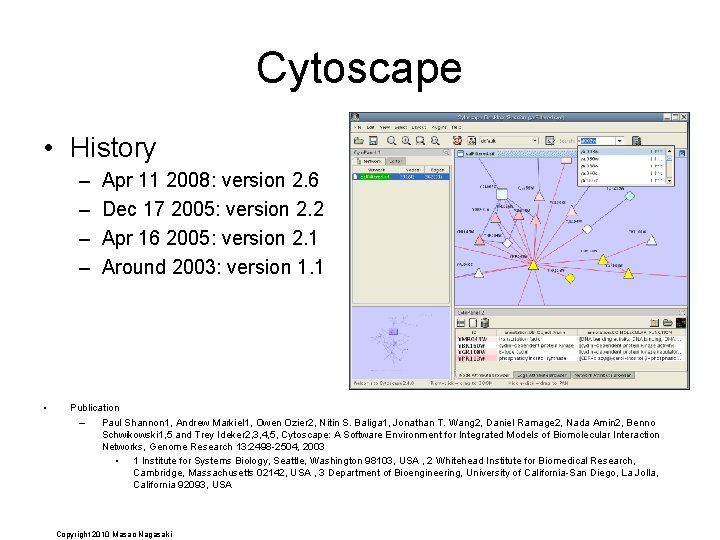Screen dimensions: 720x540
Task: Open the Layout menu in Cytoscape
Action: (x=418, y=127)
